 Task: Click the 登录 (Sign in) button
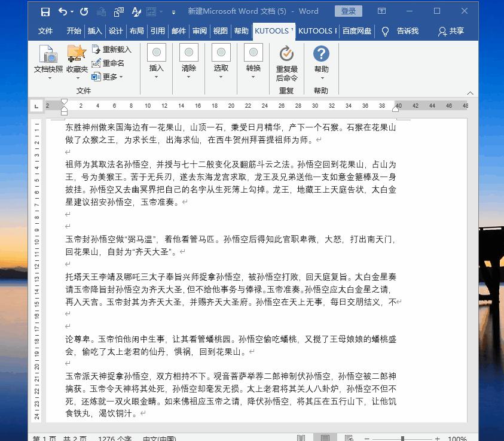[349, 11]
